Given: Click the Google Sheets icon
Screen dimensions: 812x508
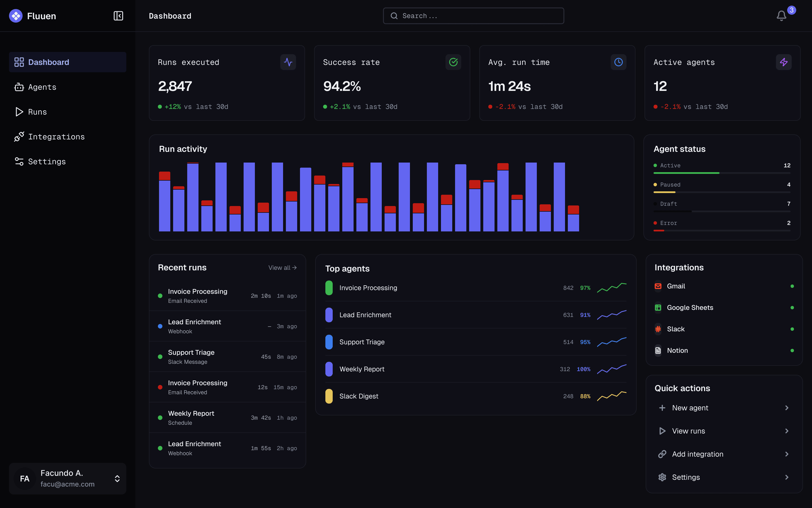Looking at the screenshot, I should point(658,308).
